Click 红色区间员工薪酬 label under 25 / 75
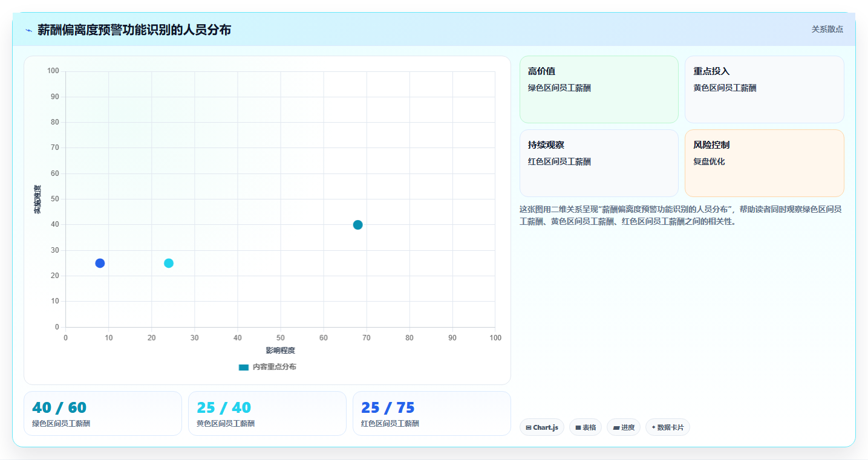This screenshot has height=460, width=868. coord(390,424)
